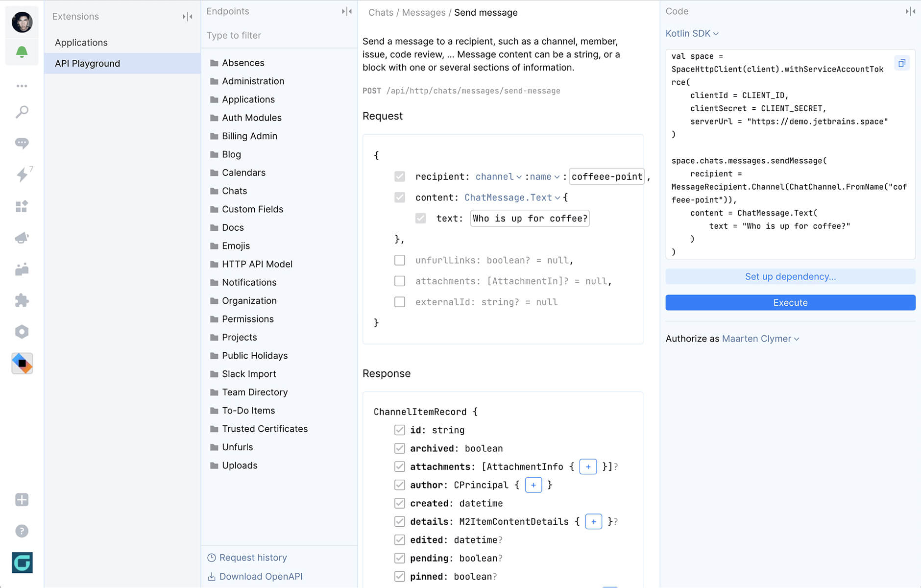This screenshot has width=921, height=588.
Task: Disable the attachments response field
Action: click(x=399, y=466)
